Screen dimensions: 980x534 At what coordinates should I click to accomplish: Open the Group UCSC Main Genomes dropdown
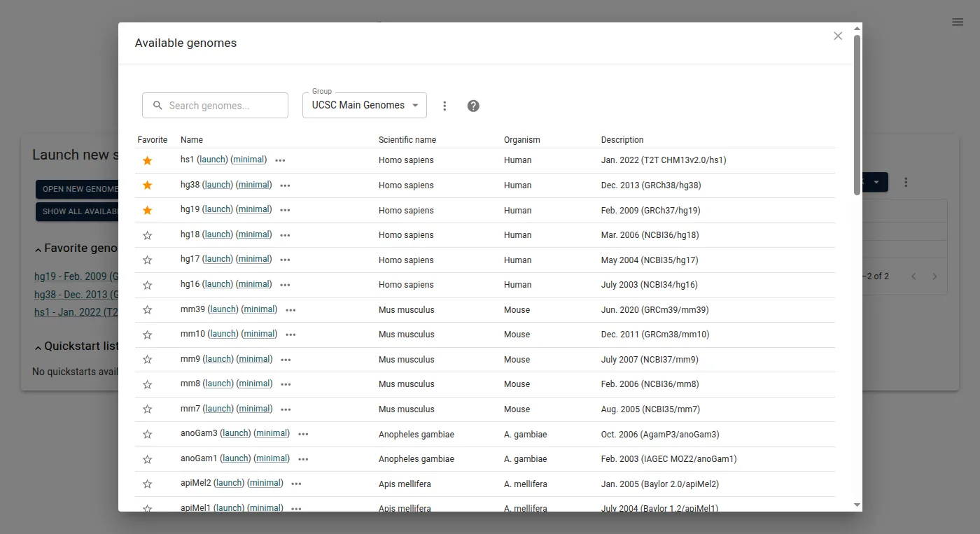tap(365, 106)
